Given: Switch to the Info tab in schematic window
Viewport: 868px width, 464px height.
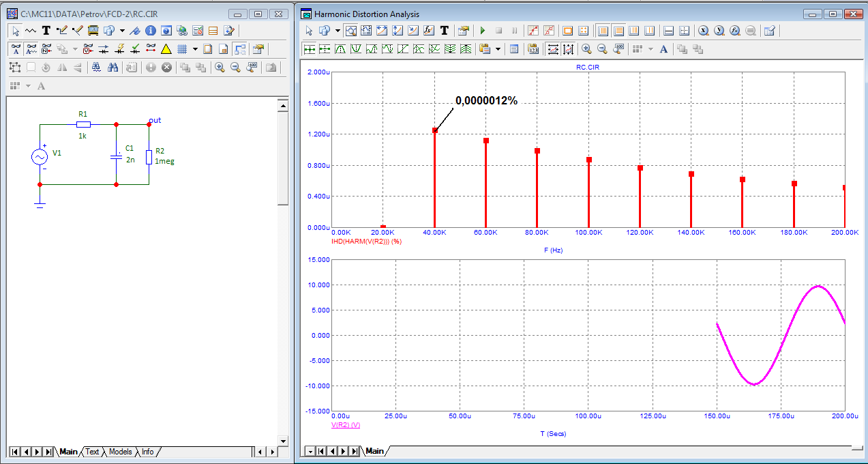Looking at the screenshot, I should click(147, 452).
